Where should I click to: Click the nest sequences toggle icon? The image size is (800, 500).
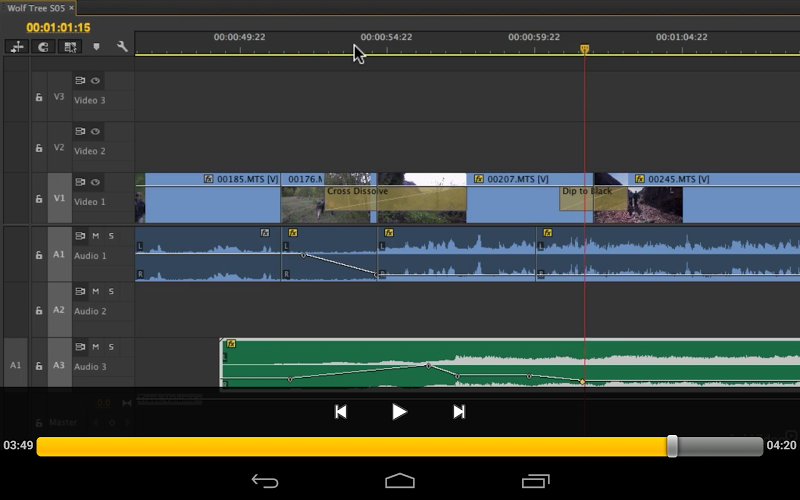(17, 46)
